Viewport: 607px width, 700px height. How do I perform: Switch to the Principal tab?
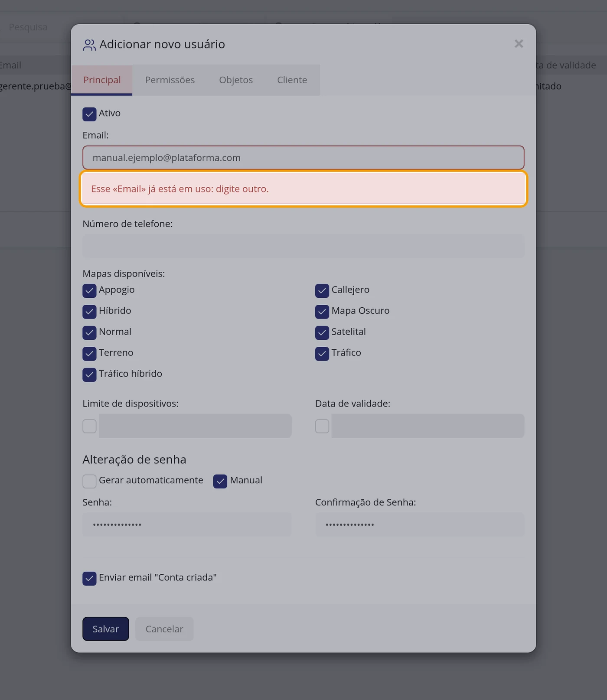click(102, 80)
